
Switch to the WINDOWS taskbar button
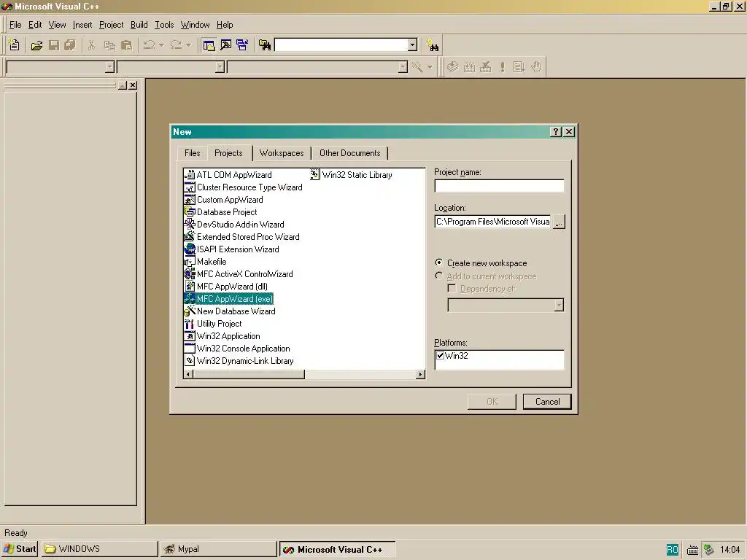(x=99, y=549)
